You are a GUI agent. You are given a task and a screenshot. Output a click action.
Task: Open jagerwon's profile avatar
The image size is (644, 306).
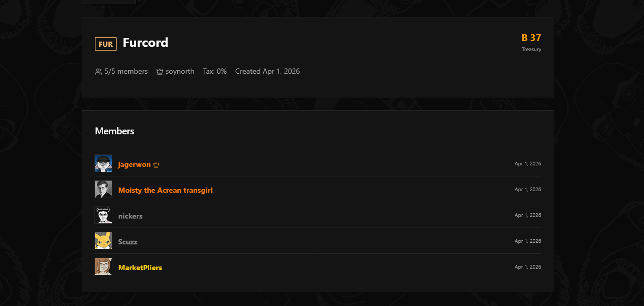pos(103,164)
